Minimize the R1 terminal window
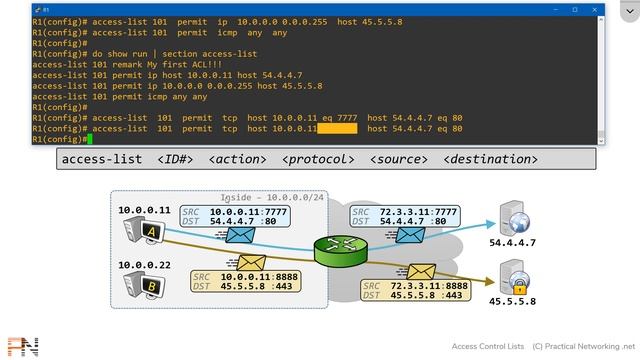Screen dimensions: 640x360 pos(556,9)
